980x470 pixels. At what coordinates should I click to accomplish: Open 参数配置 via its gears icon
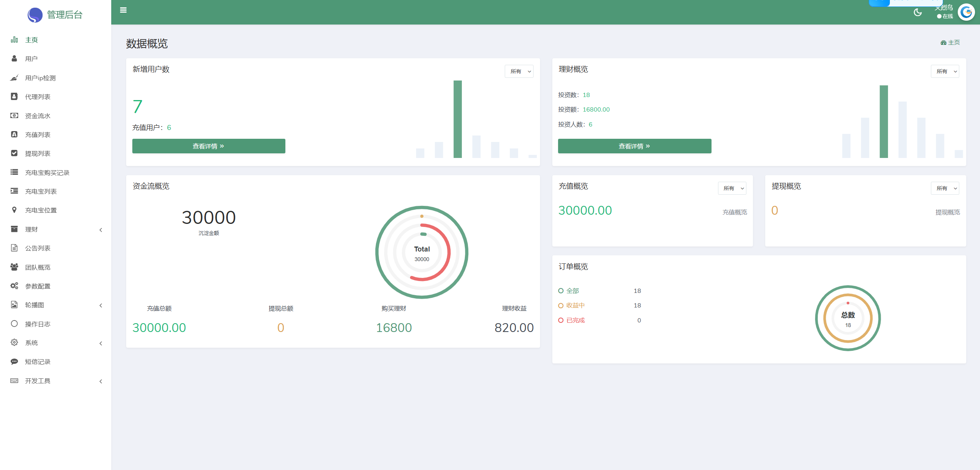pos(14,286)
